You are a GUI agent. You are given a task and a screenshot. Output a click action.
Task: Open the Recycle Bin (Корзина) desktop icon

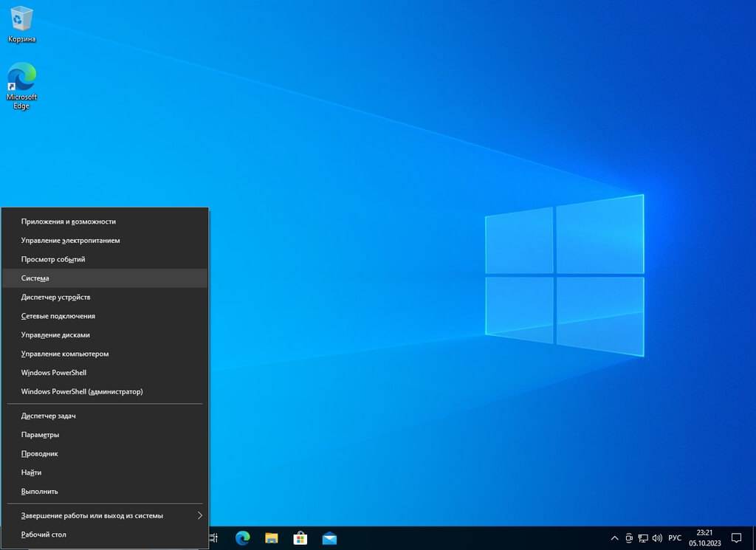point(22,22)
